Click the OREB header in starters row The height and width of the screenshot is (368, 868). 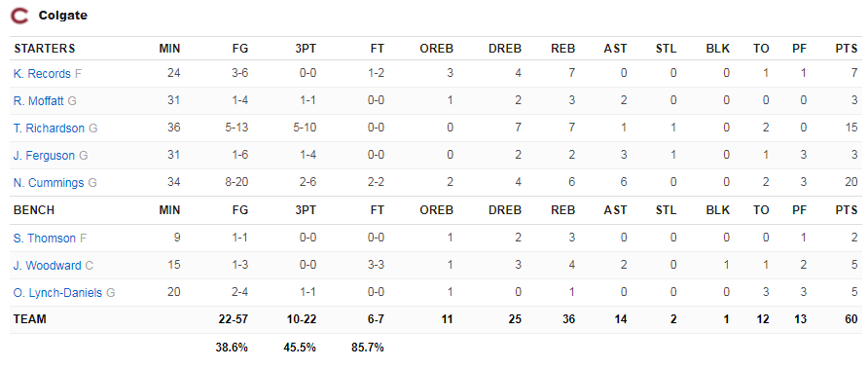click(436, 49)
